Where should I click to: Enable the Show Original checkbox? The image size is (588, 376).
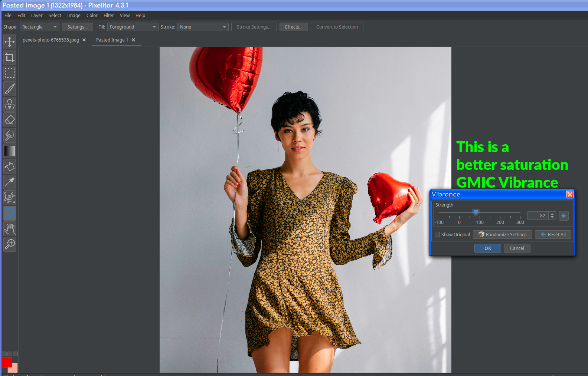click(x=437, y=234)
